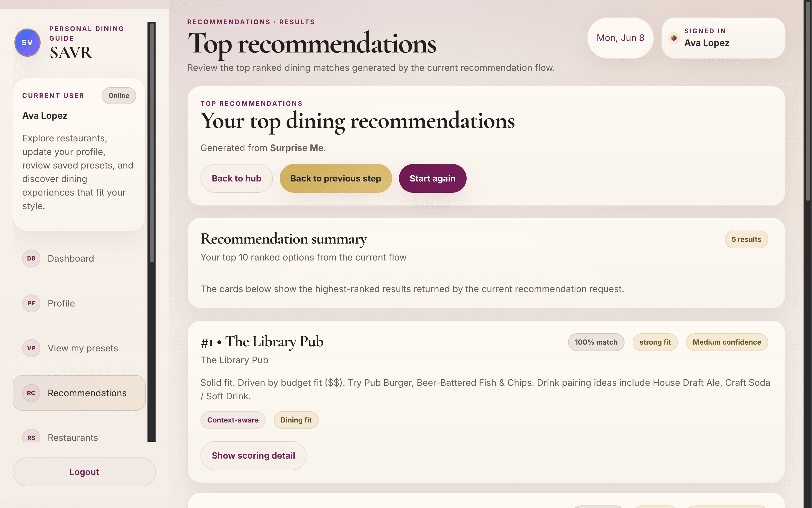Click the sidebar vertical scrollbar
The height and width of the screenshot is (508, 812).
pos(152,143)
